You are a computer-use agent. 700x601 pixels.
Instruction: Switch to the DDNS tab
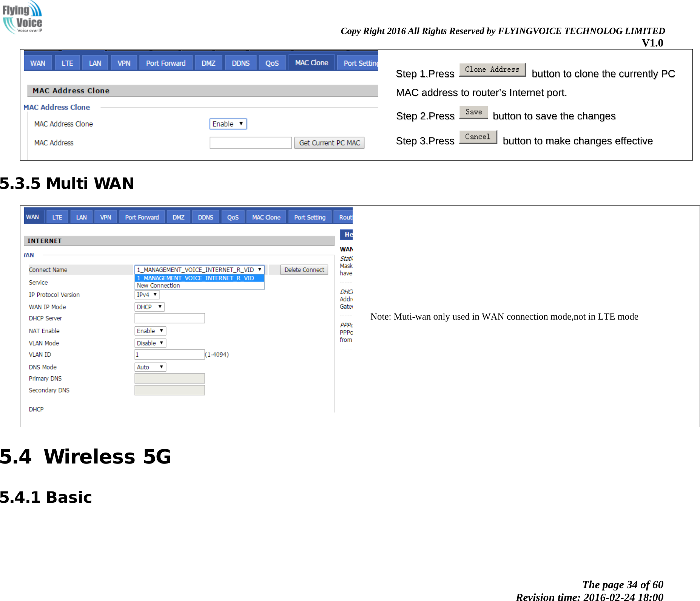[x=240, y=62]
